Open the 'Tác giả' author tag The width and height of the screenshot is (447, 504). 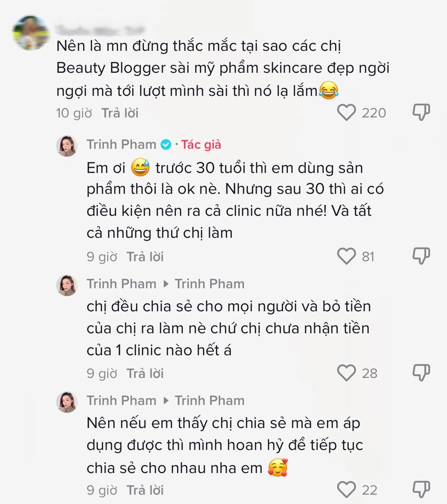click(201, 144)
